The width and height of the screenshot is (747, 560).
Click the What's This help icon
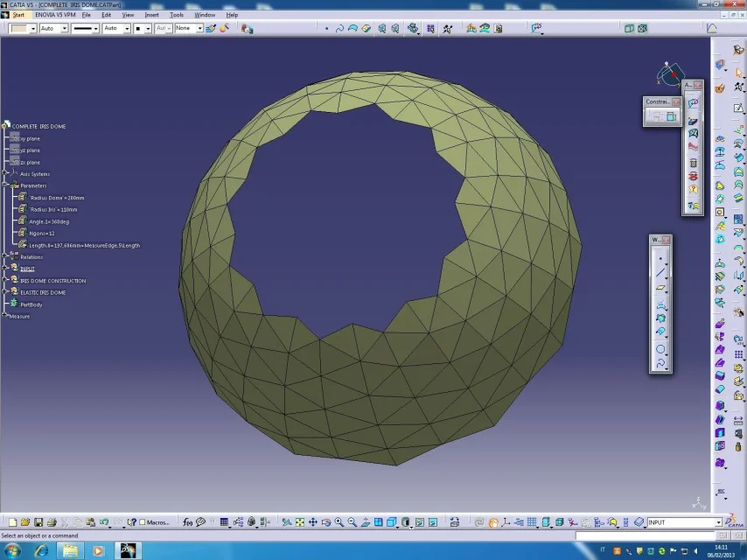click(x=132, y=522)
